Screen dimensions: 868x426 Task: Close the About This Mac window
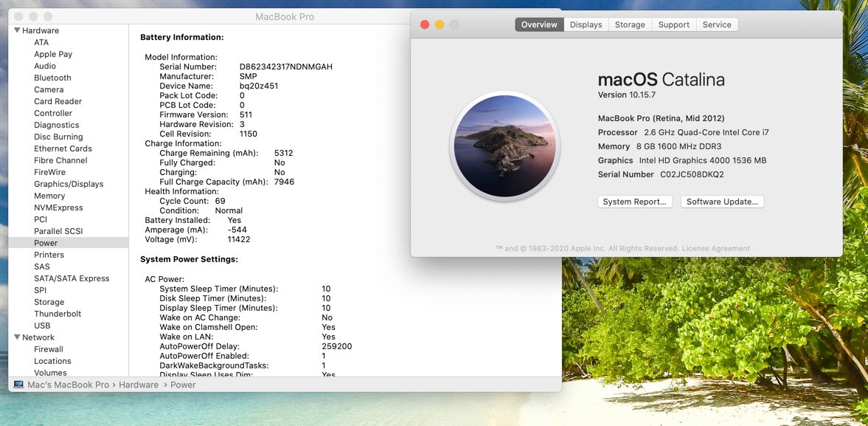(x=425, y=24)
